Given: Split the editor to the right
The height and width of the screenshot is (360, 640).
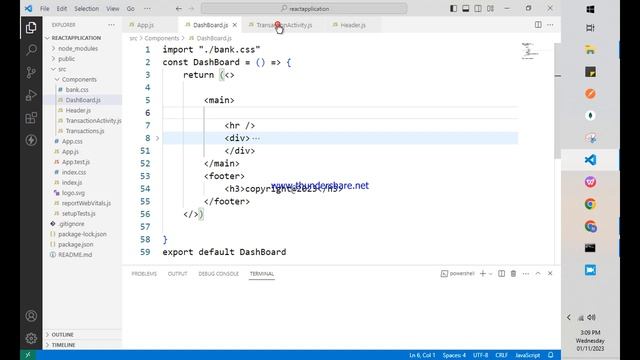Looking at the screenshot, I should 538,25.
